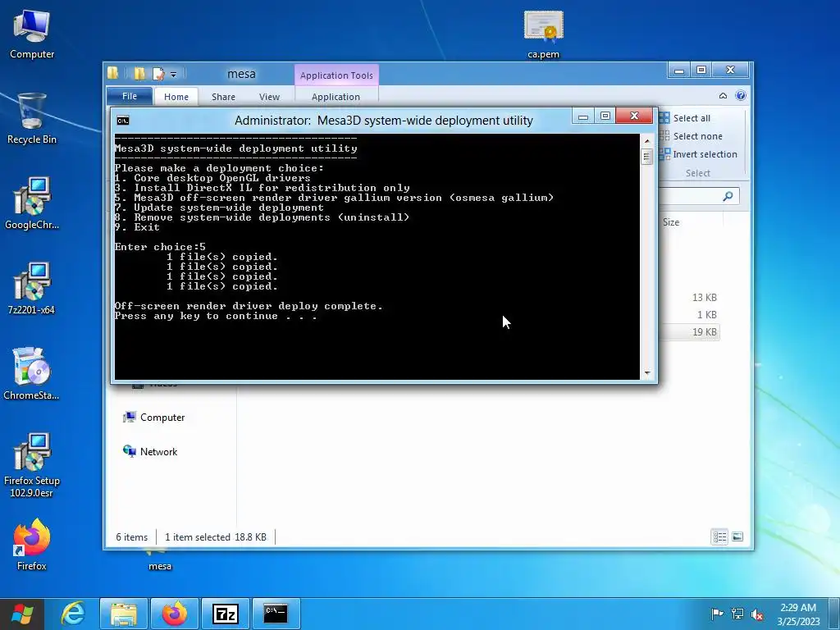Open the Application ribbon tab
The image size is (840, 630).
(336, 97)
